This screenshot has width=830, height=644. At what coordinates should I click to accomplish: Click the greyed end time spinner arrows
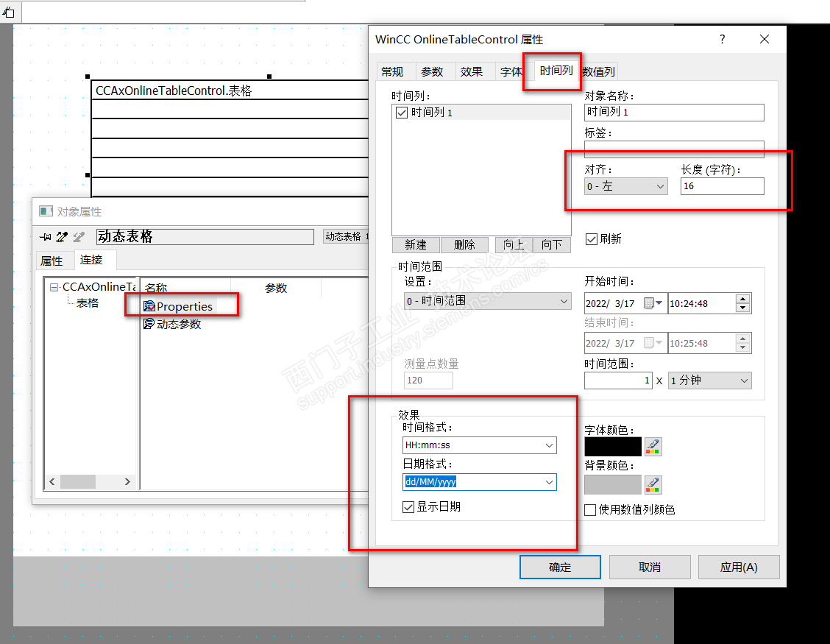tap(742, 343)
